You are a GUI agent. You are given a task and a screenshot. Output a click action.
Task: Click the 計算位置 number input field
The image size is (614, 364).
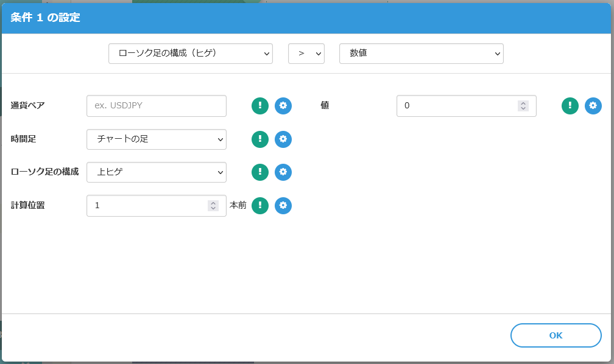146,206
